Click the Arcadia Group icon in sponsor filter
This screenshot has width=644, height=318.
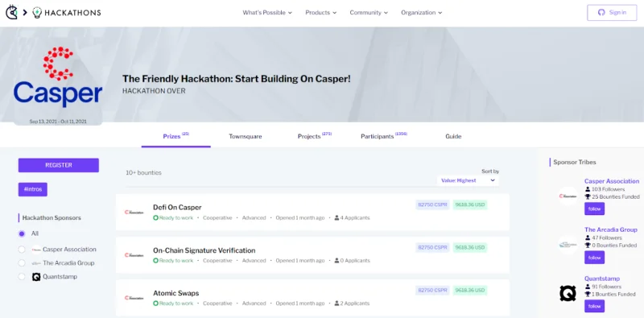(x=36, y=263)
